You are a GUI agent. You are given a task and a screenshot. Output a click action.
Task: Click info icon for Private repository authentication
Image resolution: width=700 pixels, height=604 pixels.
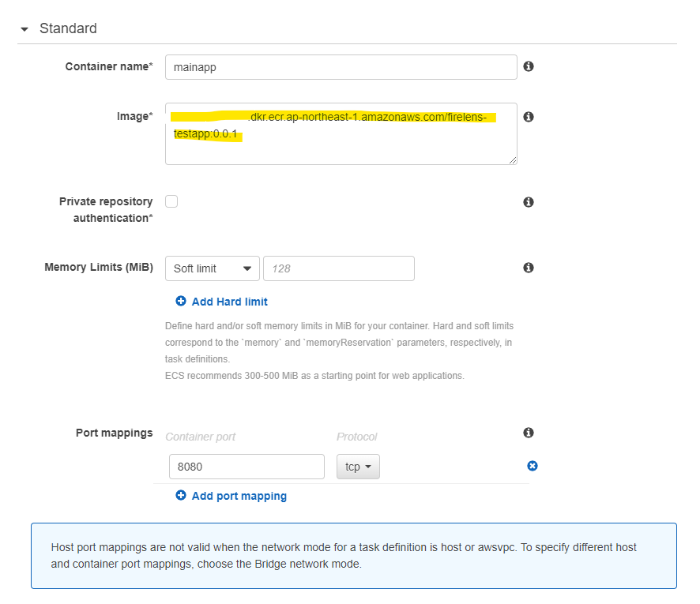[x=529, y=202]
